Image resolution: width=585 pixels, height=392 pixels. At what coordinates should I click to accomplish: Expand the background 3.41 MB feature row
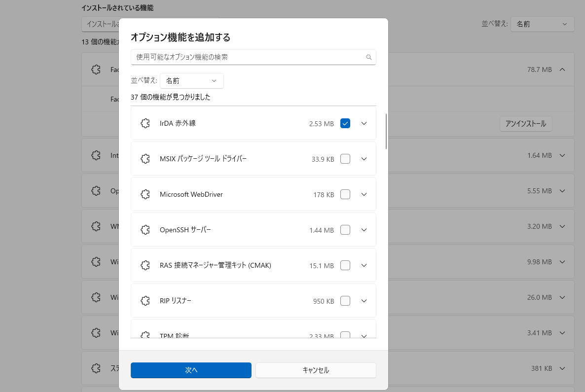coord(562,333)
